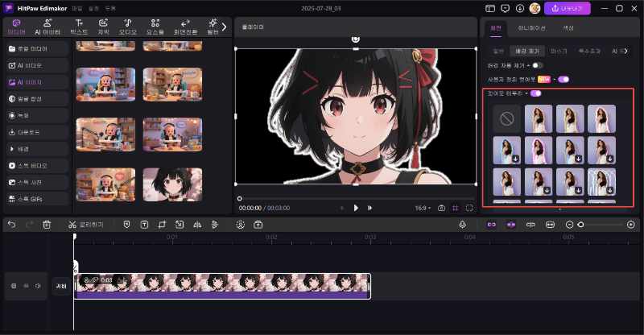The image size is (644, 335).
Task: Click the flip mirror icon in the timeline toolbar
Action: pos(197,225)
